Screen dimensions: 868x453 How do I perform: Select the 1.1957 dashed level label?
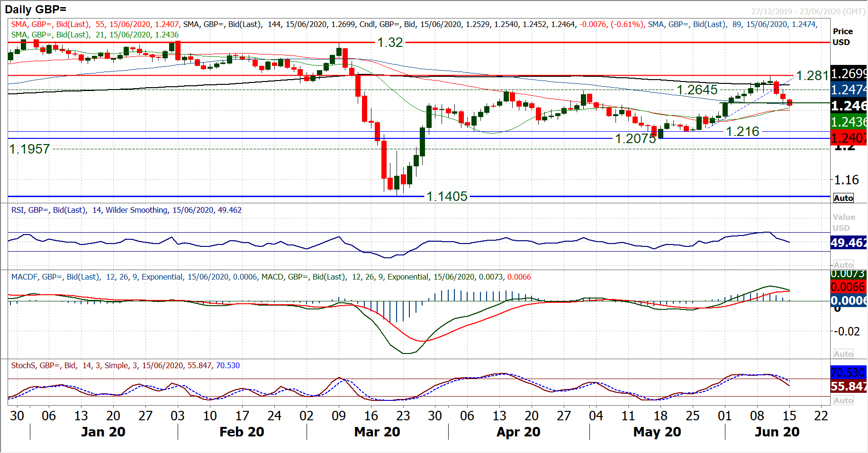tap(29, 149)
